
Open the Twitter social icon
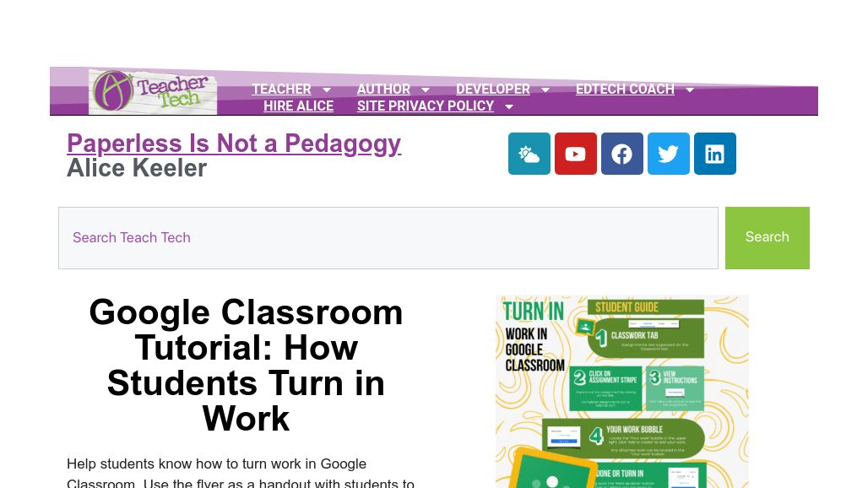(669, 154)
